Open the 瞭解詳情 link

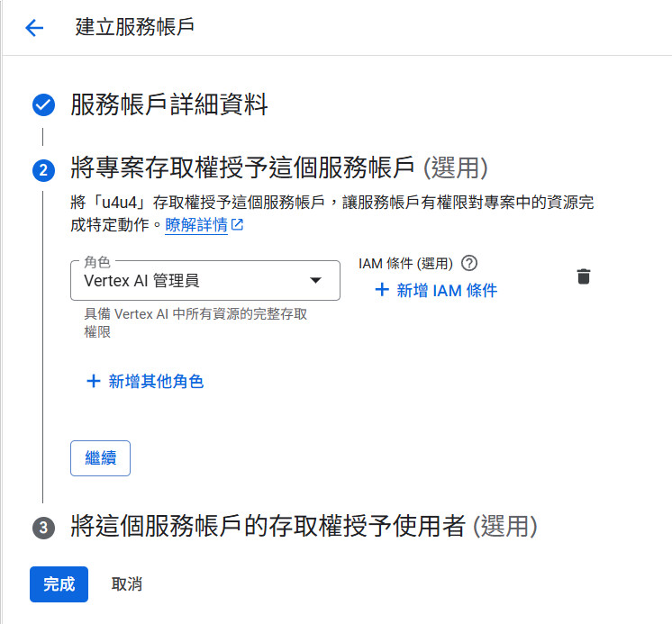[x=196, y=225]
